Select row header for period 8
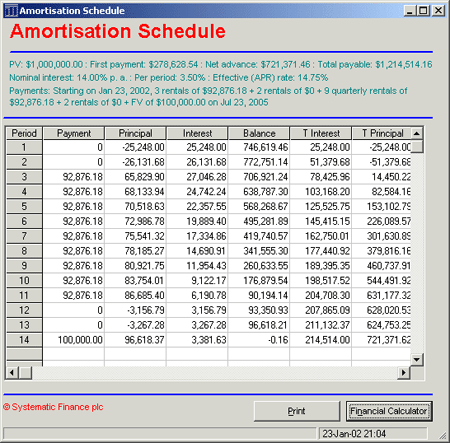The height and width of the screenshot is (443, 450). pos(24,251)
